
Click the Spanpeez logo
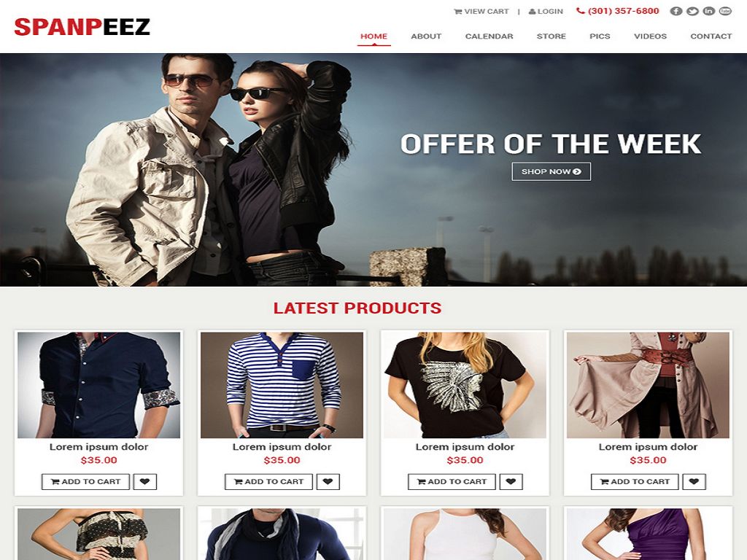tap(82, 27)
